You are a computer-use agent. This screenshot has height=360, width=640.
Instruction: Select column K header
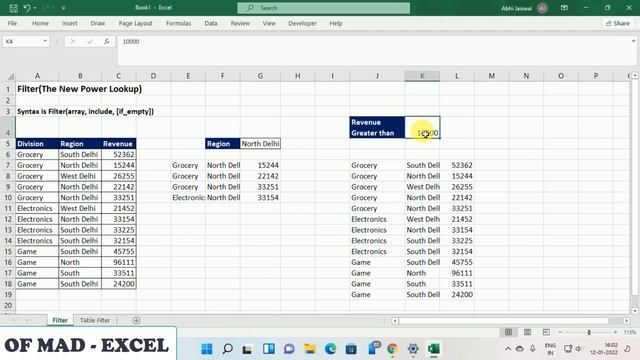(422, 76)
